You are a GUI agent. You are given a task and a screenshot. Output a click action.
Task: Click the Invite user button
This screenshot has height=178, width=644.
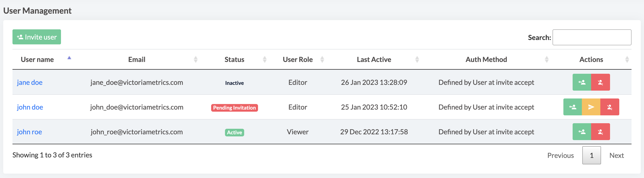point(37,37)
